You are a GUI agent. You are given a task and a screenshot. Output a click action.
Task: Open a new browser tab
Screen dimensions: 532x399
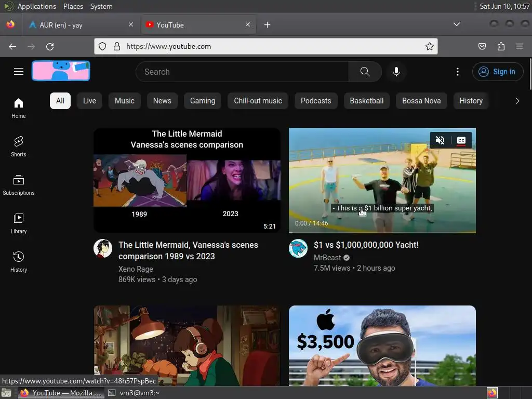[x=268, y=25]
